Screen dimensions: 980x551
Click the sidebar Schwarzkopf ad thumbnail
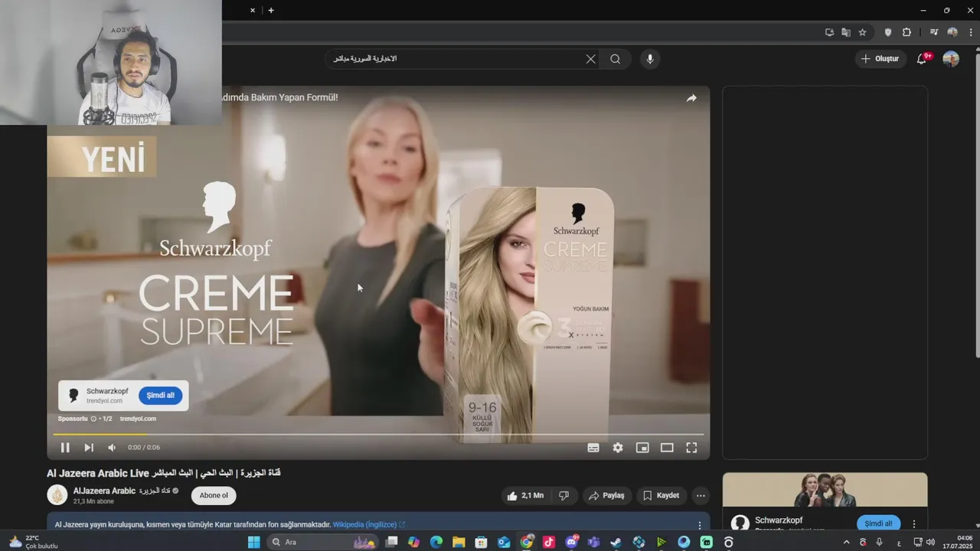(x=825, y=490)
